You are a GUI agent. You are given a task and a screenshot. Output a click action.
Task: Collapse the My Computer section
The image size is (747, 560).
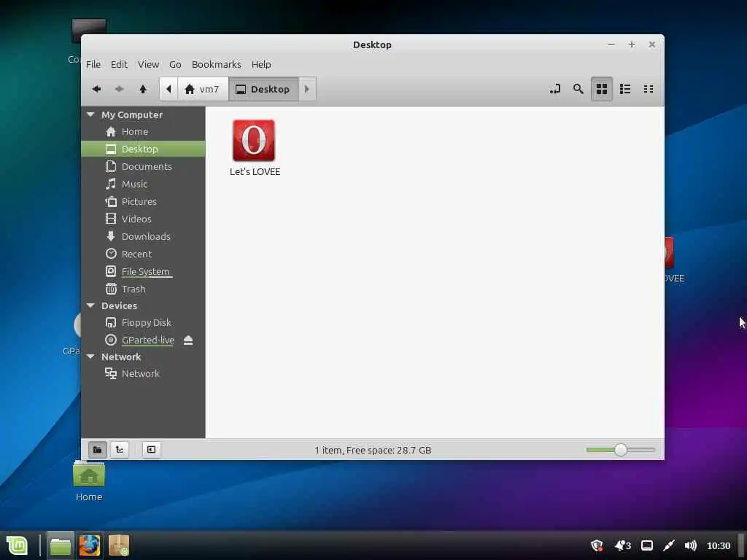[x=90, y=114]
